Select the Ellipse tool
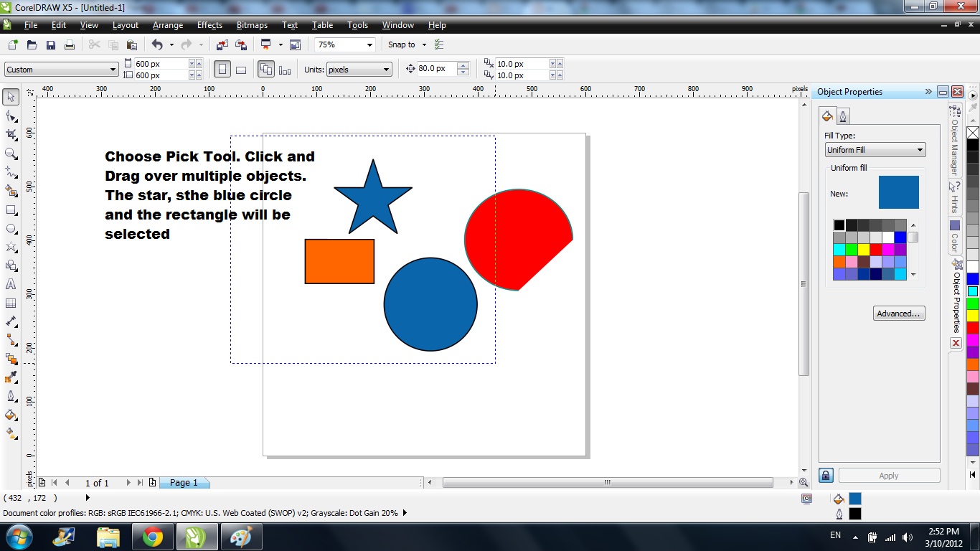Image resolution: width=980 pixels, height=551 pixels. 10,228
